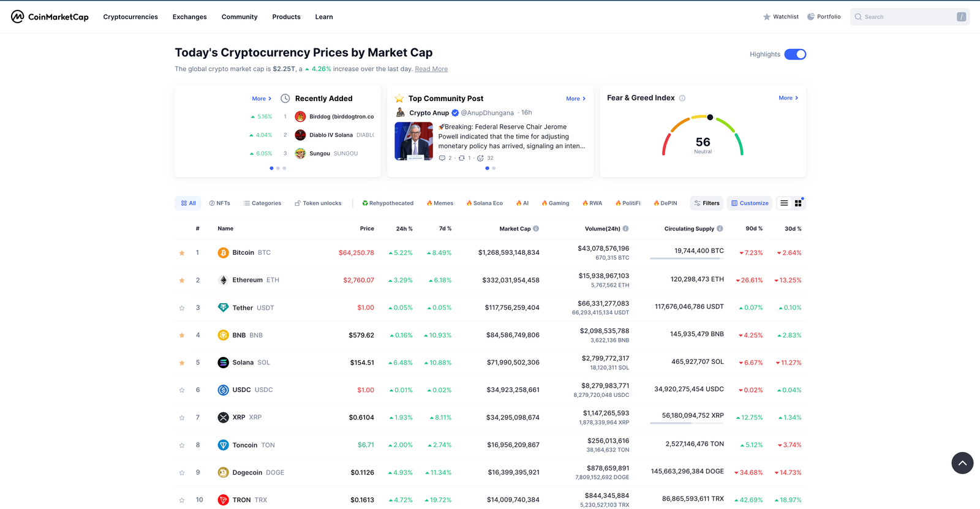The height and width of the screenshot is (509, 980).
Task: Click the Ethereum coin icon
Action: (x=223, y=280)
